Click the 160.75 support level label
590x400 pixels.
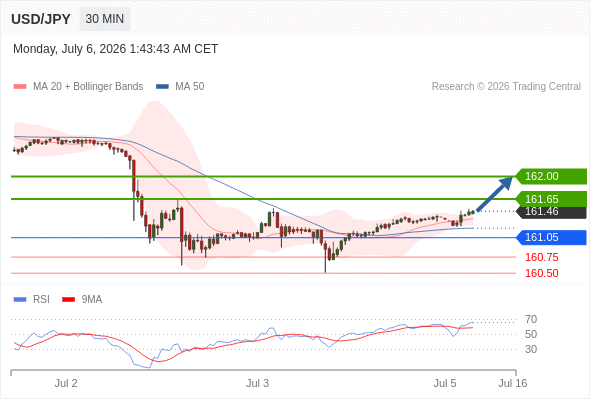pos(542,257)
